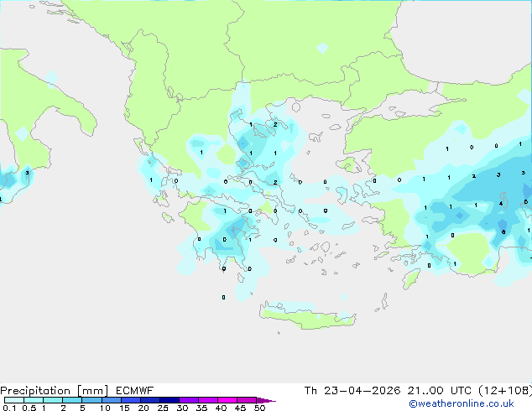Select the 0.1–0.5 mm palest legend swatch
This screenshot has height=411, width=532.
[14, 400]
